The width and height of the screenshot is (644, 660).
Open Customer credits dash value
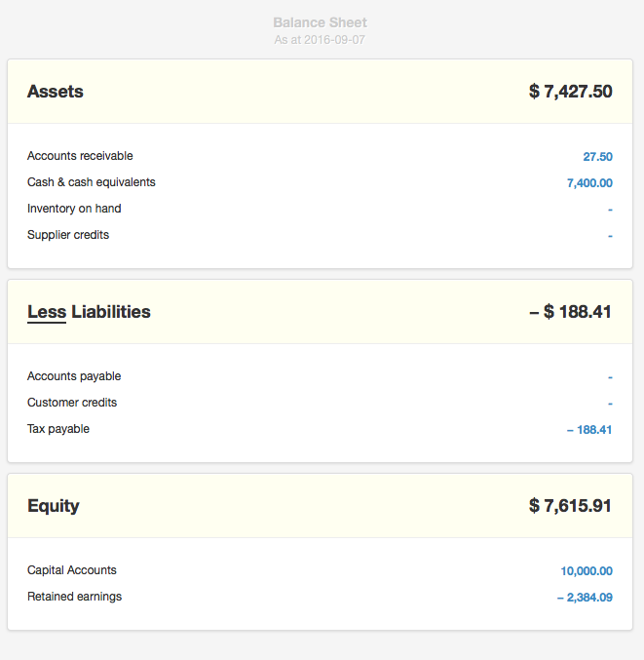(x=610, y=404)
